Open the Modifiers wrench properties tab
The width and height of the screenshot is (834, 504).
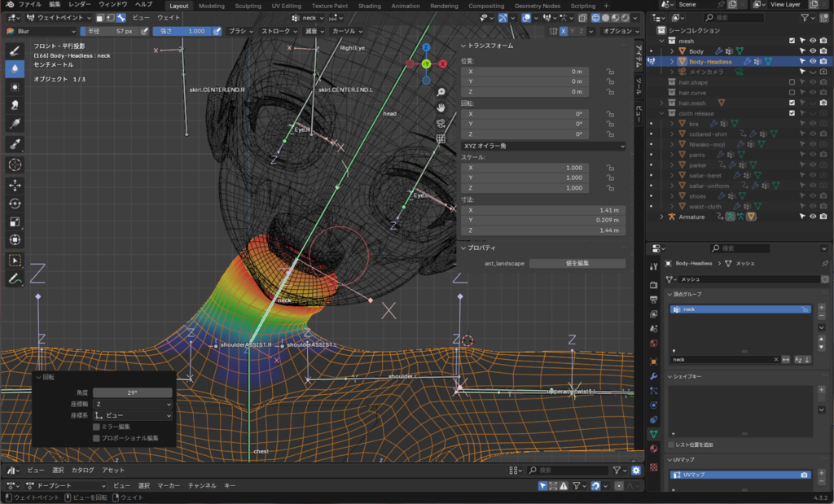[653, 376]
